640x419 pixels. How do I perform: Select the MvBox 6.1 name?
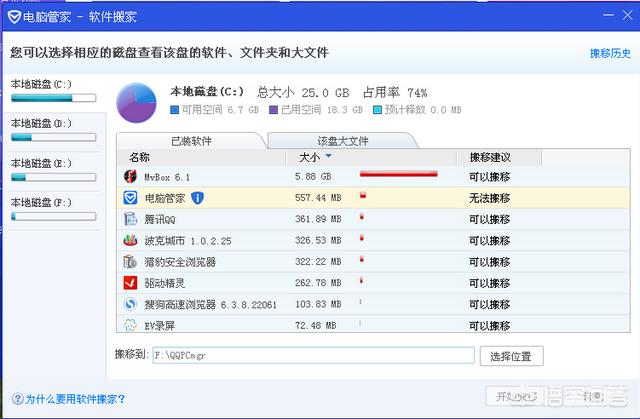point(167,177)
